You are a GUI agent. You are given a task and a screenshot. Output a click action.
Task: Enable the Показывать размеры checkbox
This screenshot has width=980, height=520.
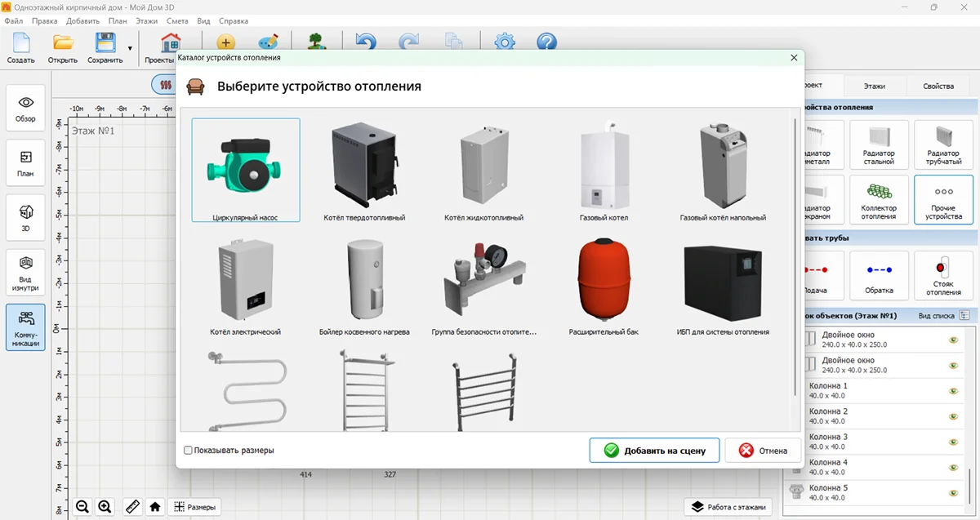click(189, 450)
